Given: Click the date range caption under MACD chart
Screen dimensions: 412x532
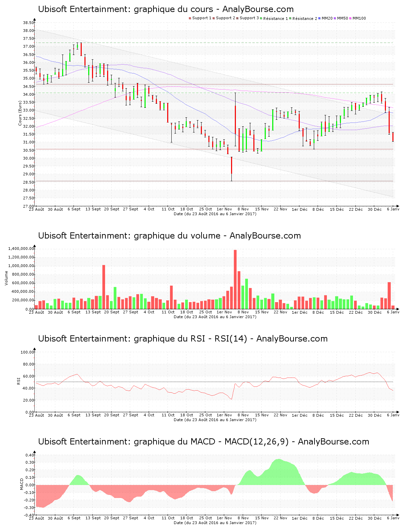Looking at the screenshot, I should pyautogui.click(x=215, y=523).
